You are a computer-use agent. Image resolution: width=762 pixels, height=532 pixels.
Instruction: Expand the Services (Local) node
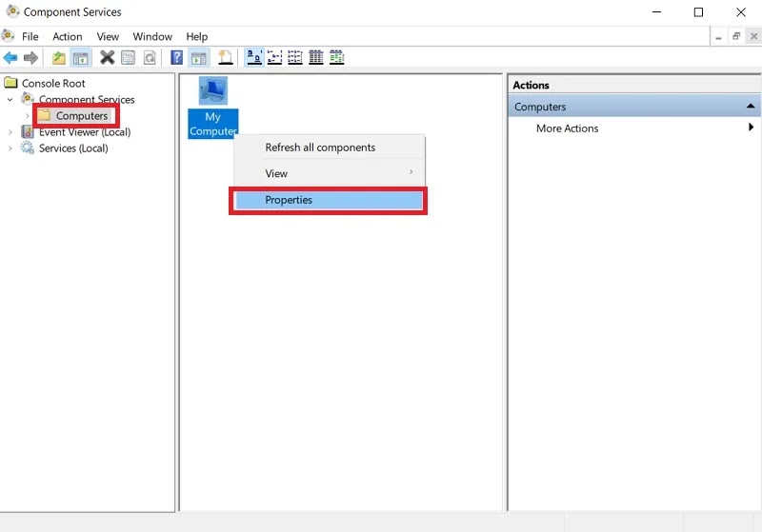pyautogui.click(x=10, y=148)
